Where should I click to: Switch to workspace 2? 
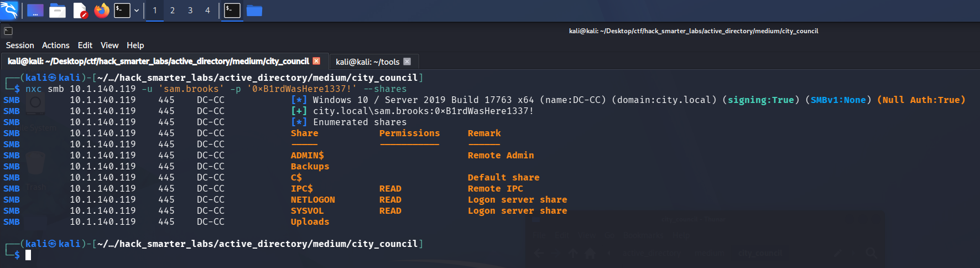coord(173,11)
